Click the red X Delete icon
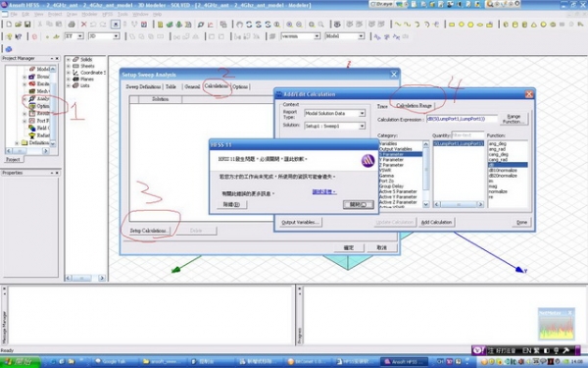The height and width of the screenshot is (368, 588). click(x=84, y=25)
